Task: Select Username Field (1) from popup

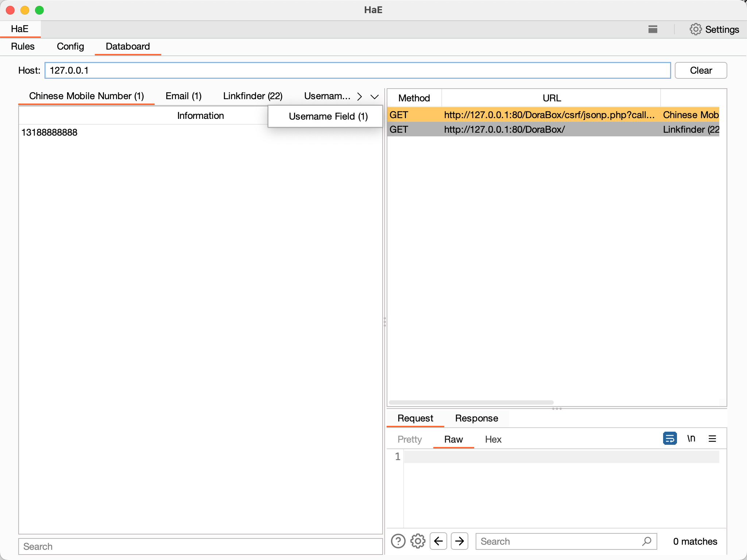Action: [x=328, y=116]
